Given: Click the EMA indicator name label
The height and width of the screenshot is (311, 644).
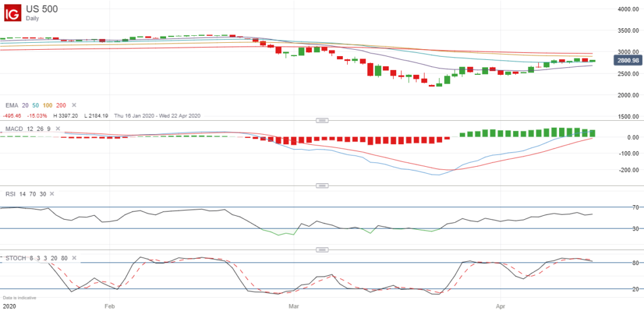Looking at the screenshot, I should click(x=11, y=105).
